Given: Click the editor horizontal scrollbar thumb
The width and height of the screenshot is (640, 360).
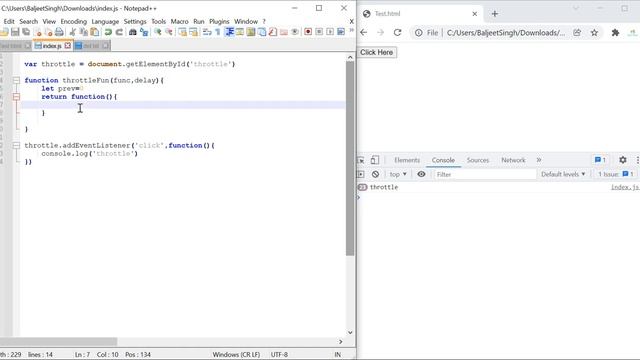Looking at the screenshot, I should tap(58, 342).
